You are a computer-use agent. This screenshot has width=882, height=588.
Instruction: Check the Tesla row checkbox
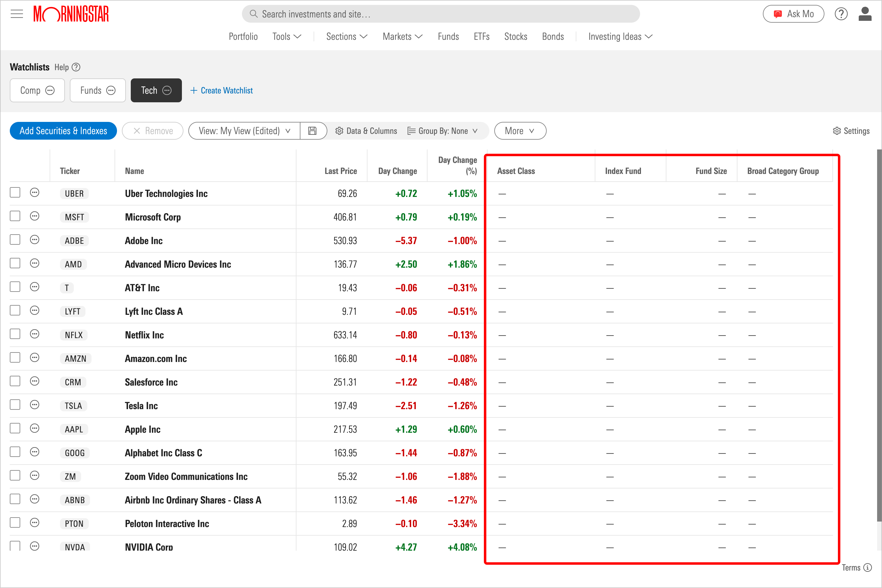click(x=15, y=405)
